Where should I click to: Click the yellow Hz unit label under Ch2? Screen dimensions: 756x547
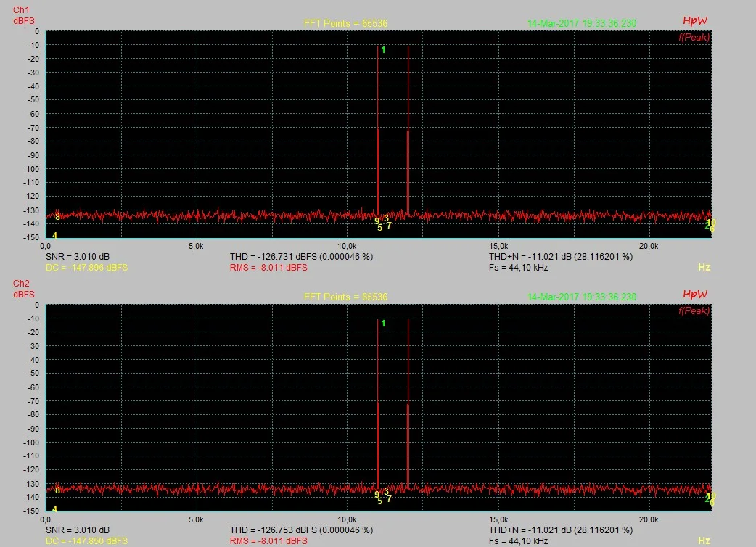coord(704,541)
